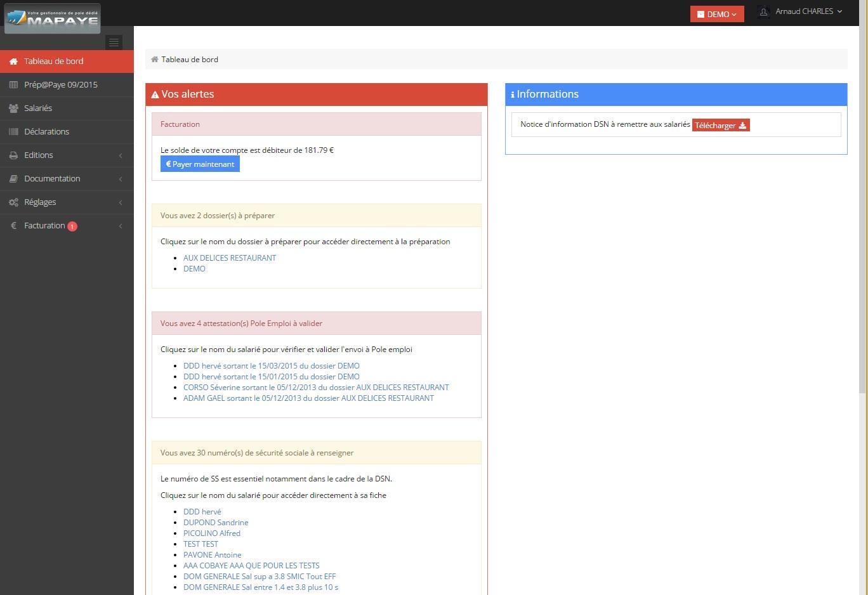The height and width of the screenshot is (595, 868).
Task: Select the Documentation book icon
Action: [x=12, y=178]
